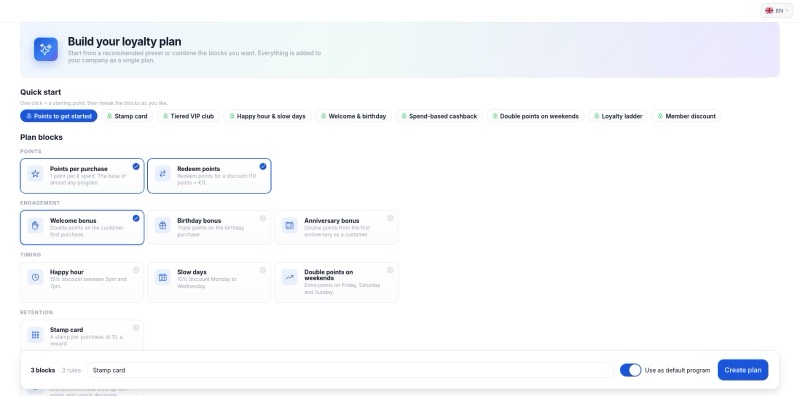Click the Points per purchase block title

click(79, 169)
